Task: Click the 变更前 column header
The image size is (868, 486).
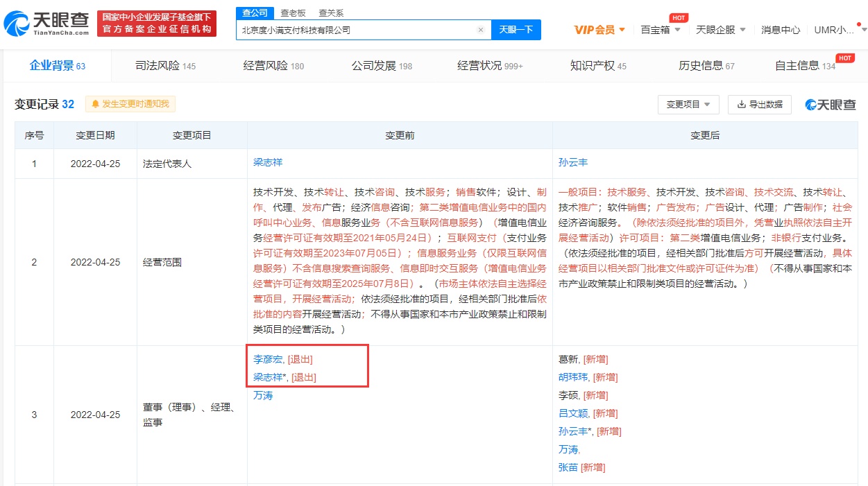Action: click(400, 135)
